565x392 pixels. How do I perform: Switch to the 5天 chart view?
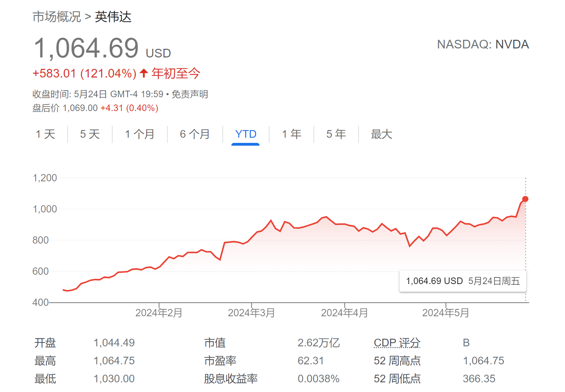click(89, 135)
